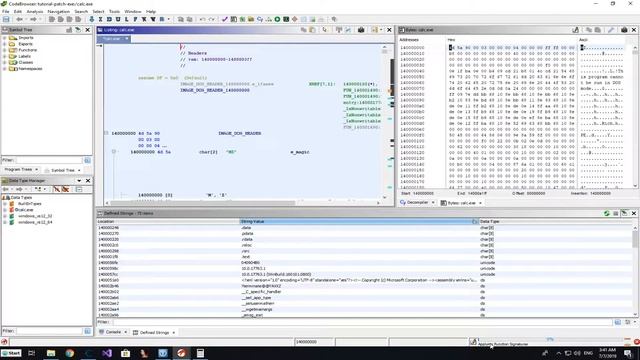Open the Search menu
The height and width of the screenshot is (360, 640).
click(81, 11)
